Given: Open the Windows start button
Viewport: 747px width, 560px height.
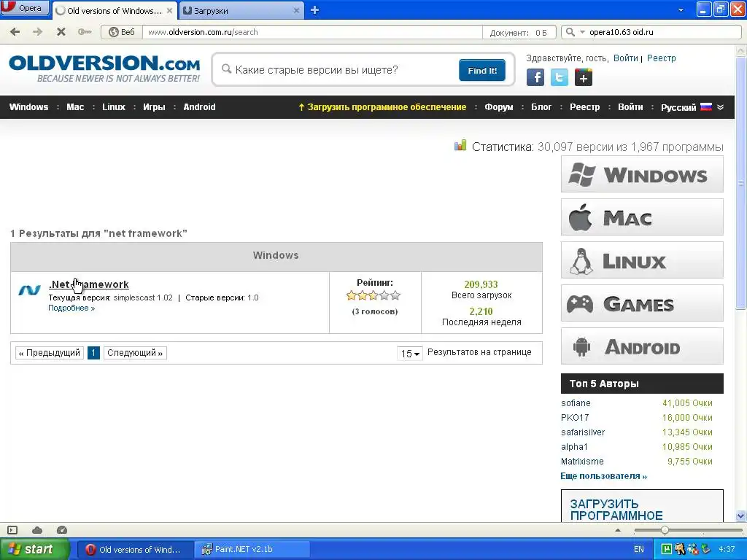Looking at the screenshot, I should pyautogui.click(x=34, y=549).
